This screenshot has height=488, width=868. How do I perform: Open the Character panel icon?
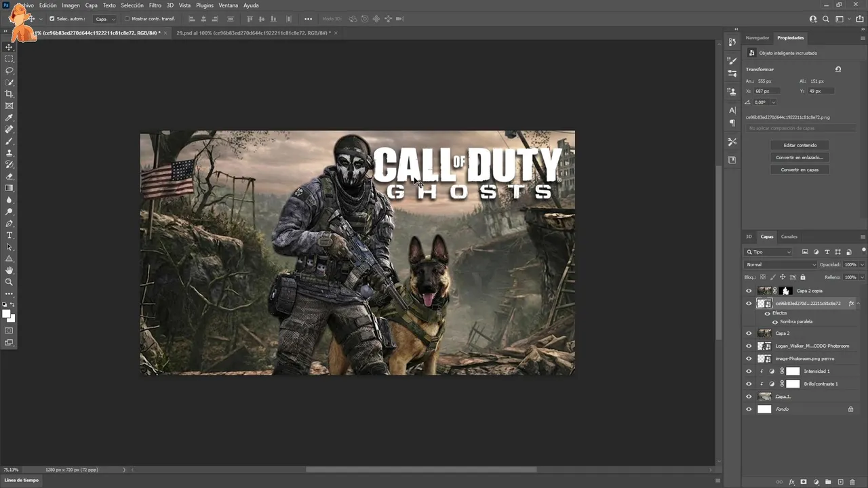click(732, 110)
